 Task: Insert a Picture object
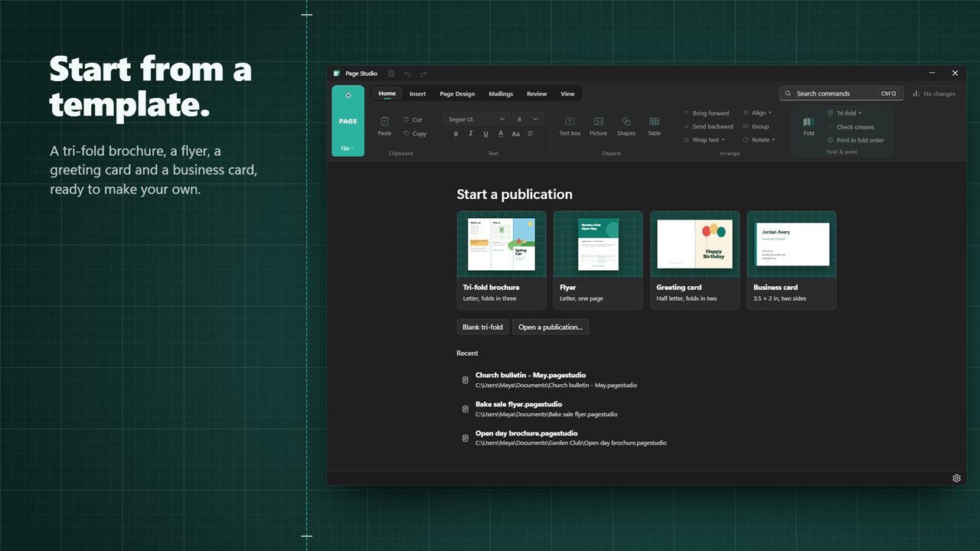tap(598, 126)
